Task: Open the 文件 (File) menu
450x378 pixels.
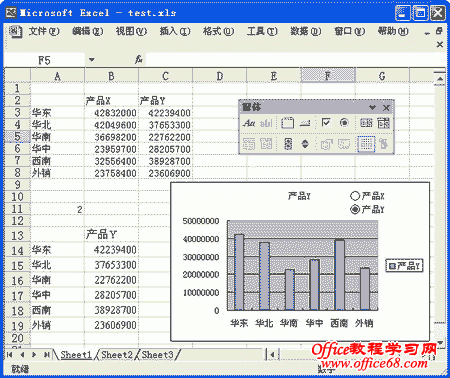Action: [44, 31]
